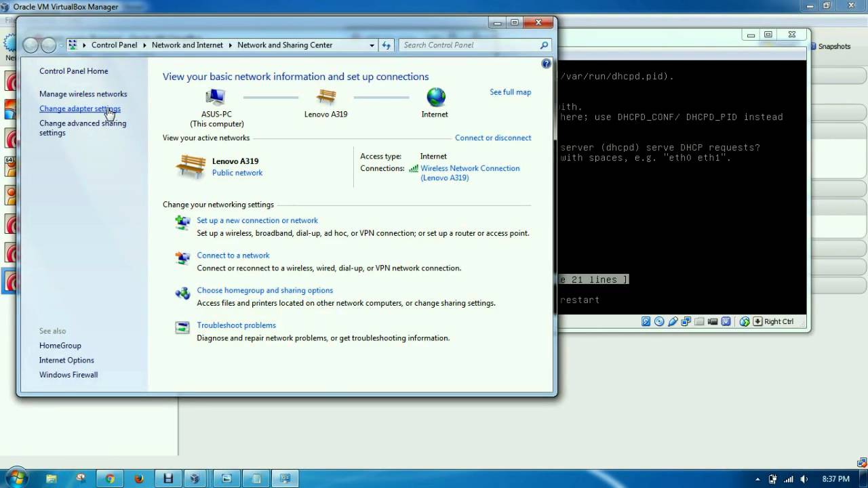
Task: Open Firefox from the taskbar
Action: tap(139, 479)
